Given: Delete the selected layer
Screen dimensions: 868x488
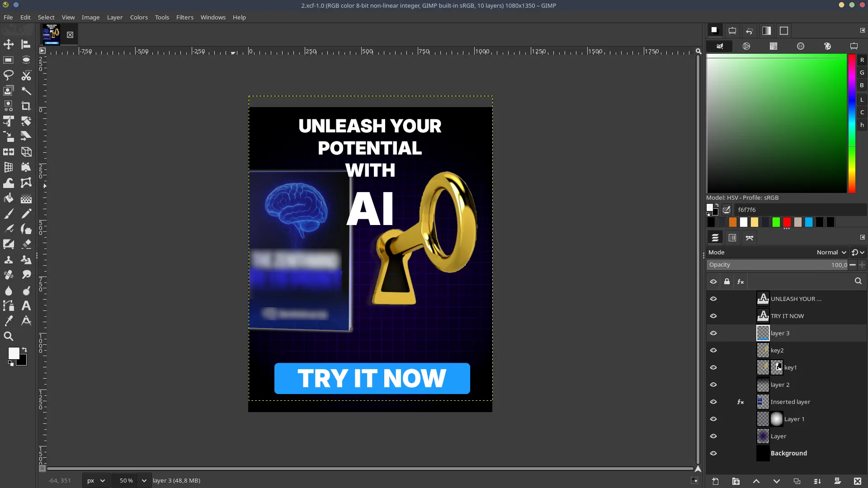Looking at the screenshot, I should pos(858,481).
